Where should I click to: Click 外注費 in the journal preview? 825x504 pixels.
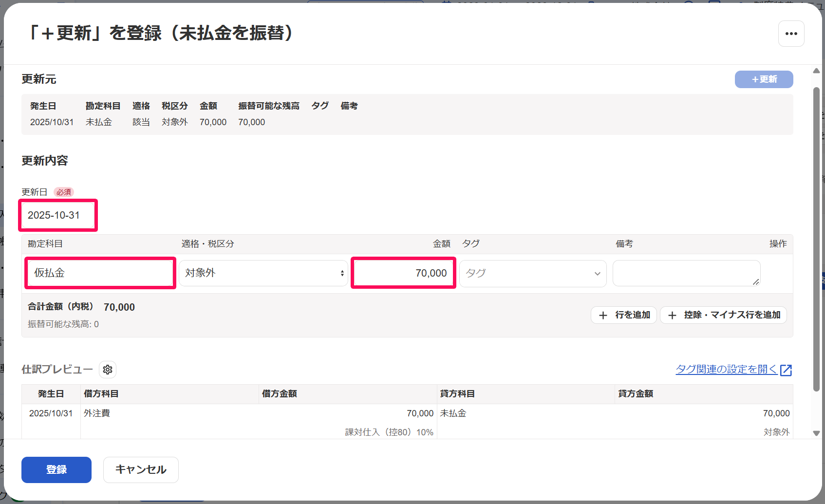(97, 413)
